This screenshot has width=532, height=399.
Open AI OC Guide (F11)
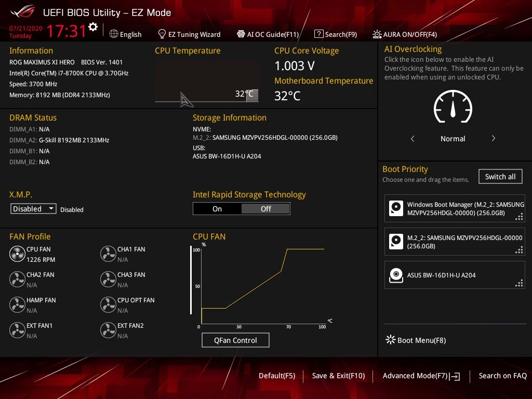click(268, 34)
